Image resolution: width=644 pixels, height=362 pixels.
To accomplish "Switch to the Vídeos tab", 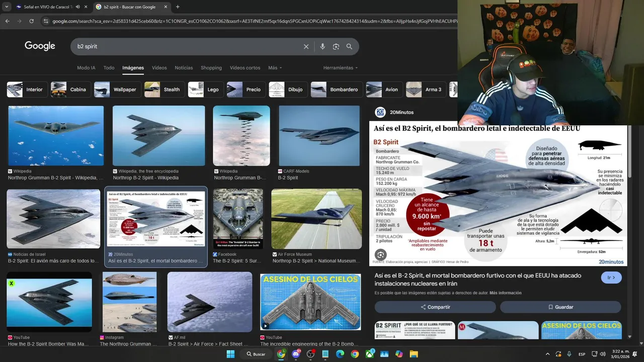I will pos(159,68).
